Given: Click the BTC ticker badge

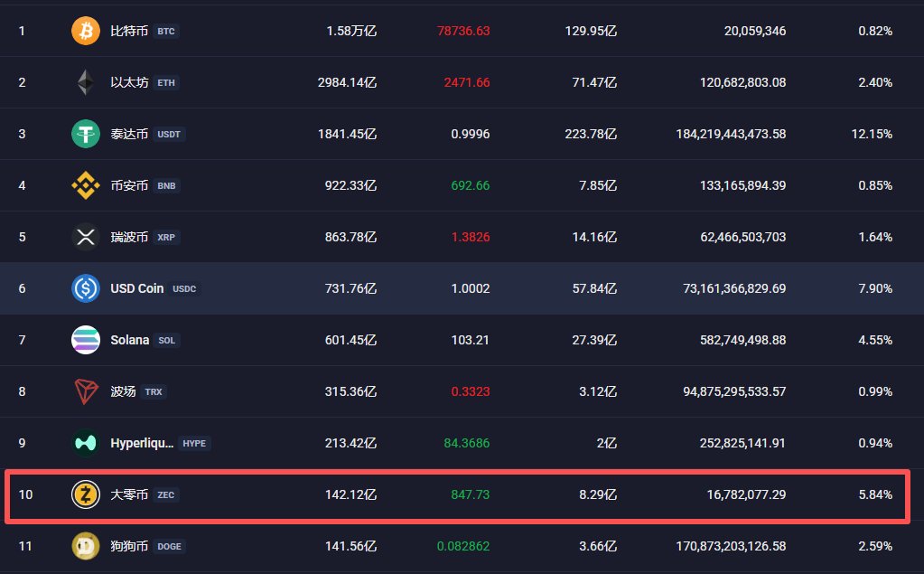Looking at the screenshot, I should (x=166, y=32).
